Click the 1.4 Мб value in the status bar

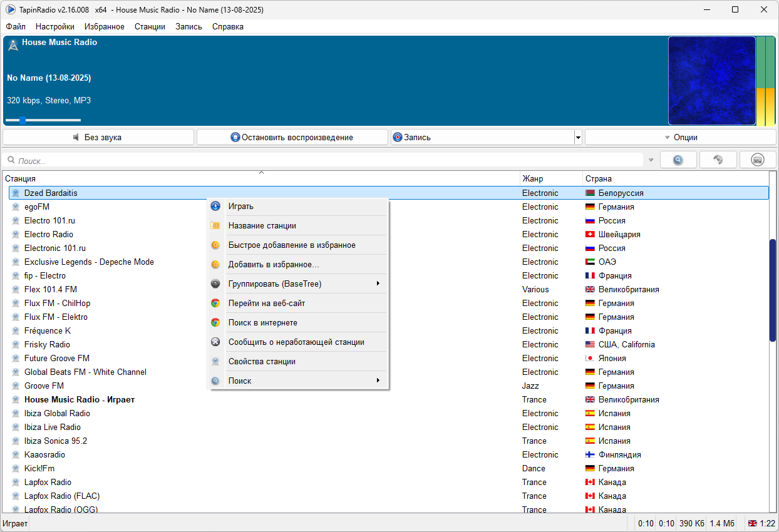[x=723, y=523]
